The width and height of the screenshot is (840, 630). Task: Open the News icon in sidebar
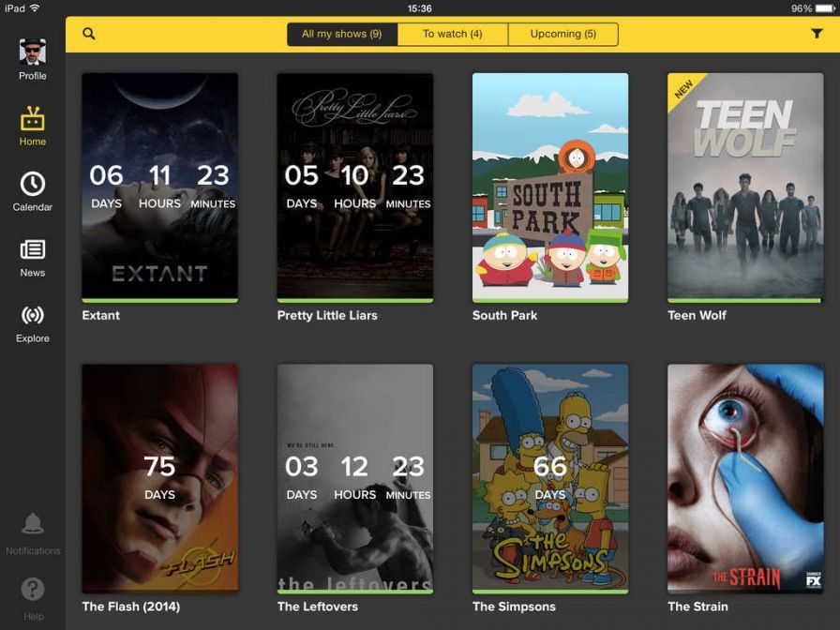pos(32,251)
